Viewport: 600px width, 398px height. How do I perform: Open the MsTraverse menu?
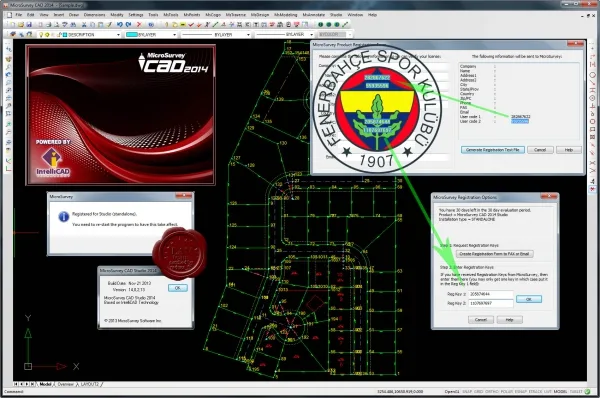[x=236, y=15]
